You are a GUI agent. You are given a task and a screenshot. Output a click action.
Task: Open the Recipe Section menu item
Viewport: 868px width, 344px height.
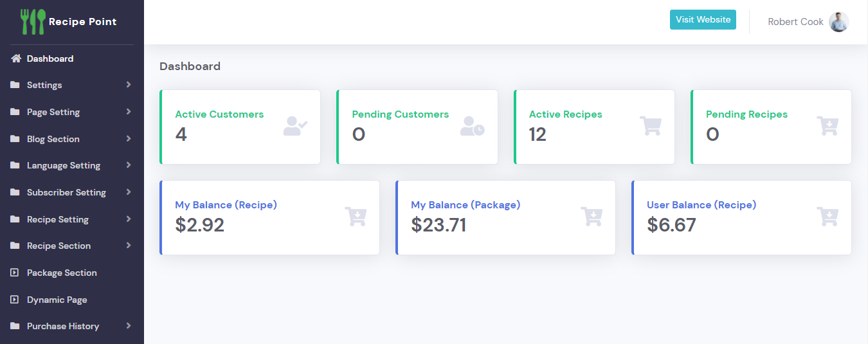(59, 246)
